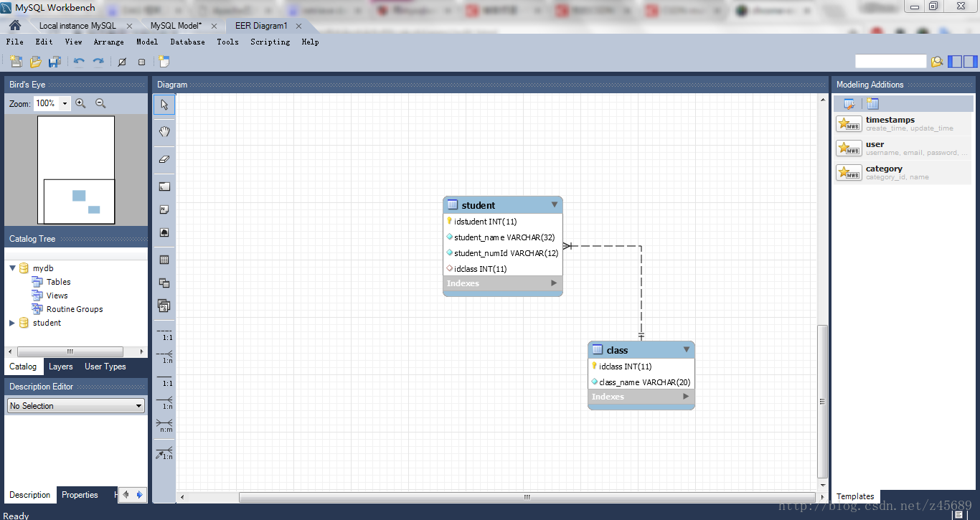Toggle the left sidebar panel button
980x520 pixels.
click(955, 62)
